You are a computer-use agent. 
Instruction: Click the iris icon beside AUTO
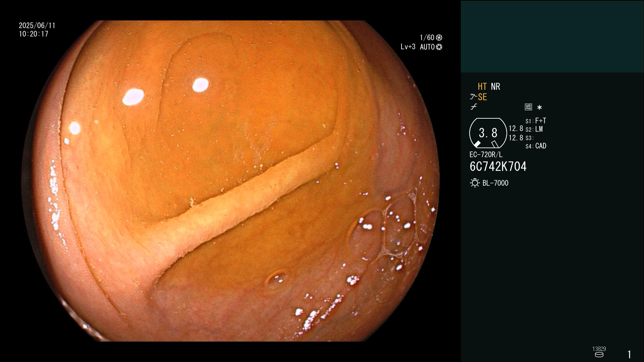point(439,47)
